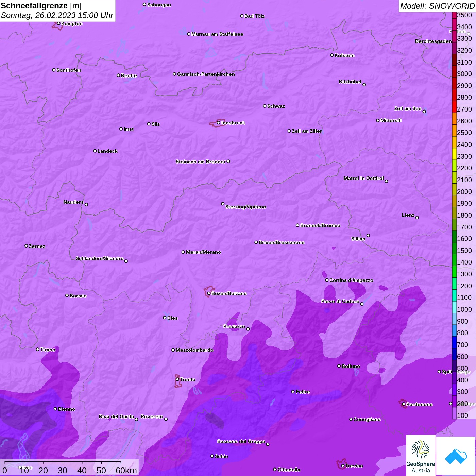
Task: Click the Trento city marker dot
Action: click(x=177, y=379)
